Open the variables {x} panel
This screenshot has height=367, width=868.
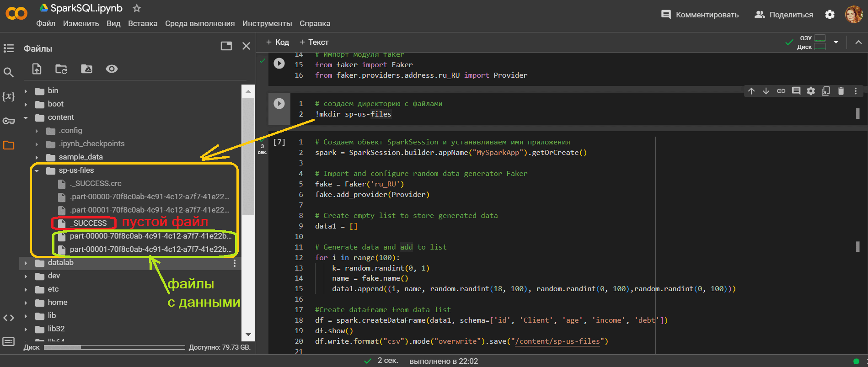tap(9, 96)
